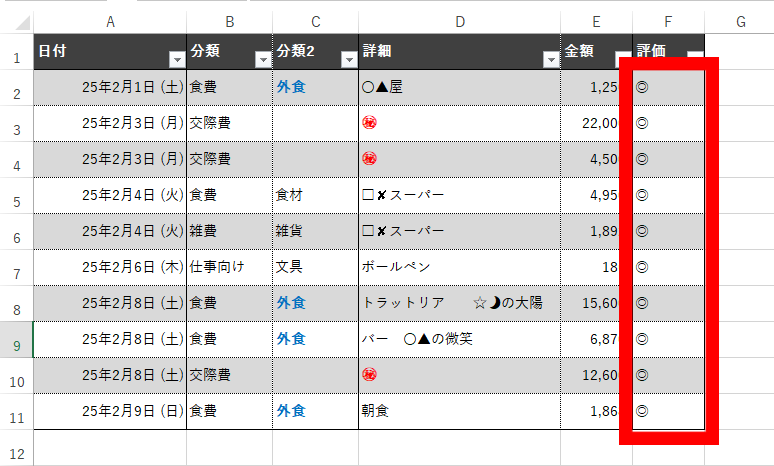
Task: Select the column A header
Action: (x=110, y=21)
